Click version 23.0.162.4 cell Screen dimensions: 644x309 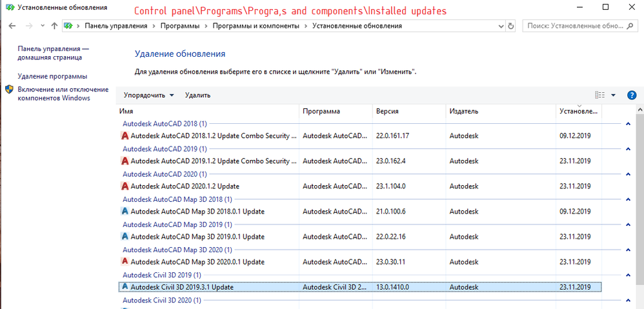pyautogui.click(x=390, y=161)
